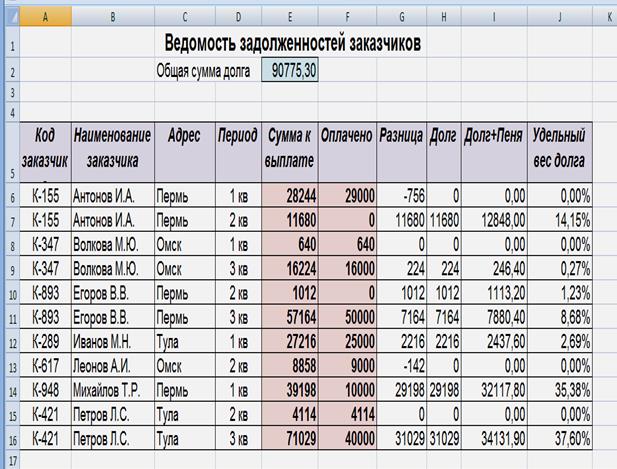
Task: Select the cell with 1,23%
Action: click(x=560, y=293)
